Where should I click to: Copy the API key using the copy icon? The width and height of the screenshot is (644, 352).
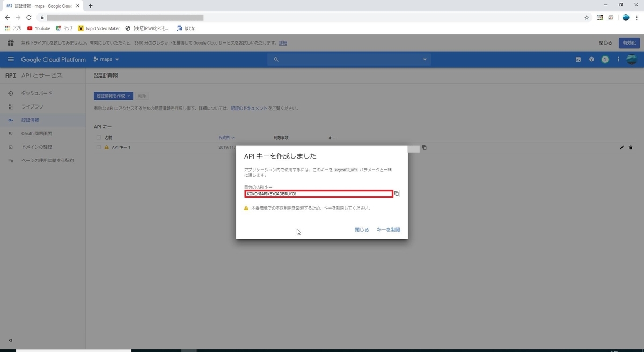397,193
